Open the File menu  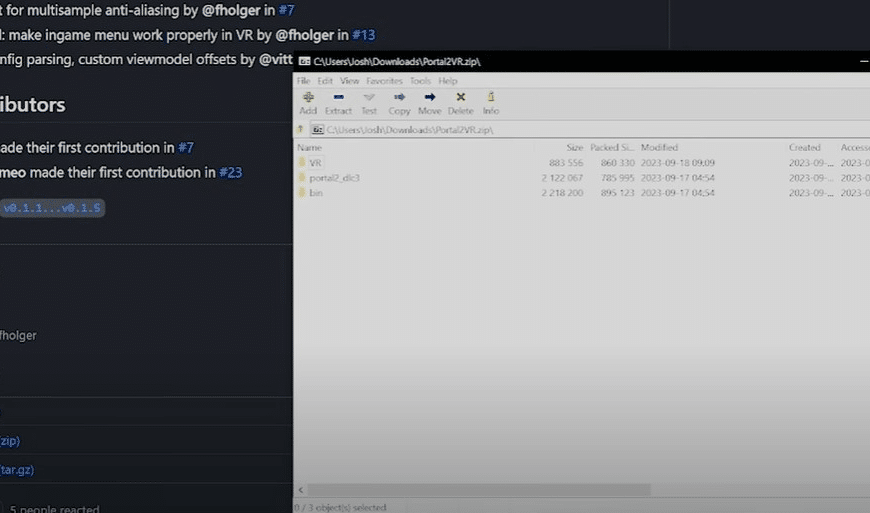[303, 81]
